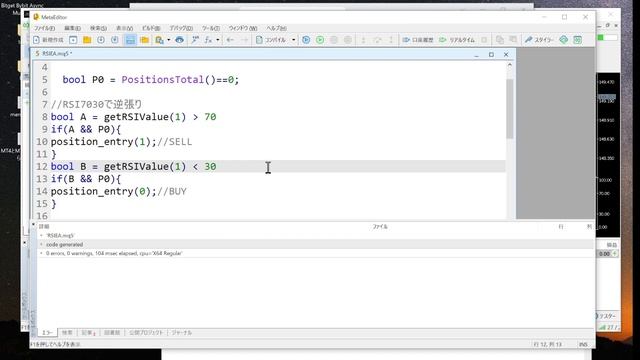Image resolution: width=640 pixels, height=360 pixels.
Task: Switch to the 公開プロジェクト public projects tab
Action: (146, 333)
